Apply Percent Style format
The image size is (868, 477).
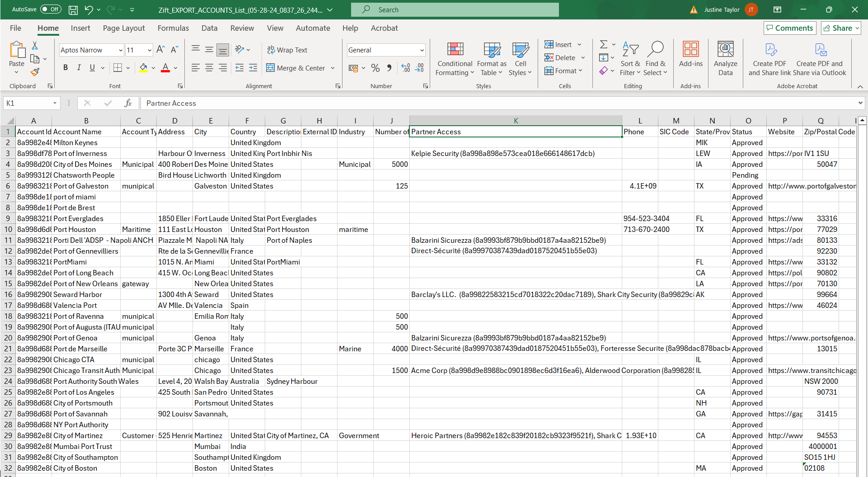[x=375, y=68]
